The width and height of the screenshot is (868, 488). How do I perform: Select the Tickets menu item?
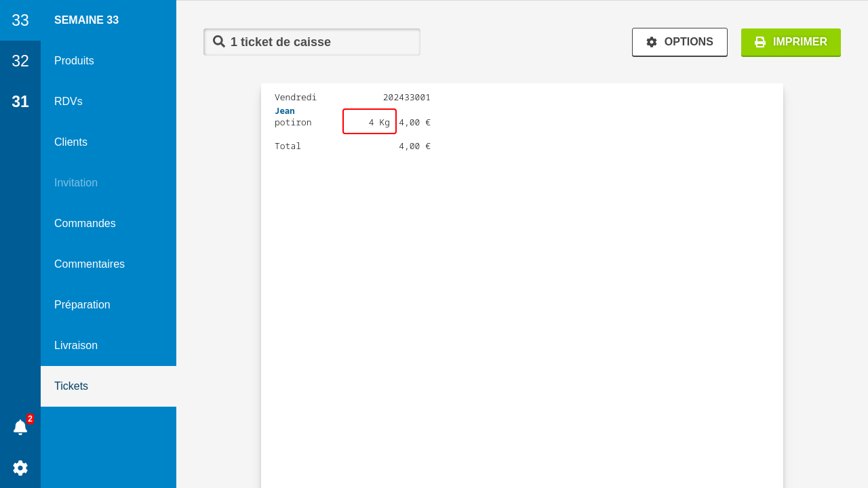tap(71, 386)
